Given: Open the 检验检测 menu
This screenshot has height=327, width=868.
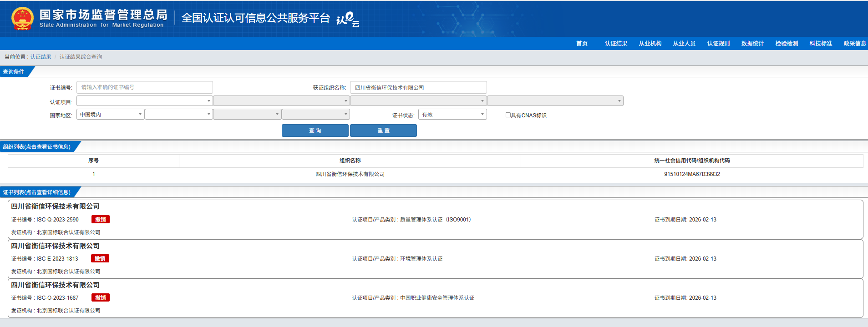Looking at the screenshot, I should coord(787,44).
